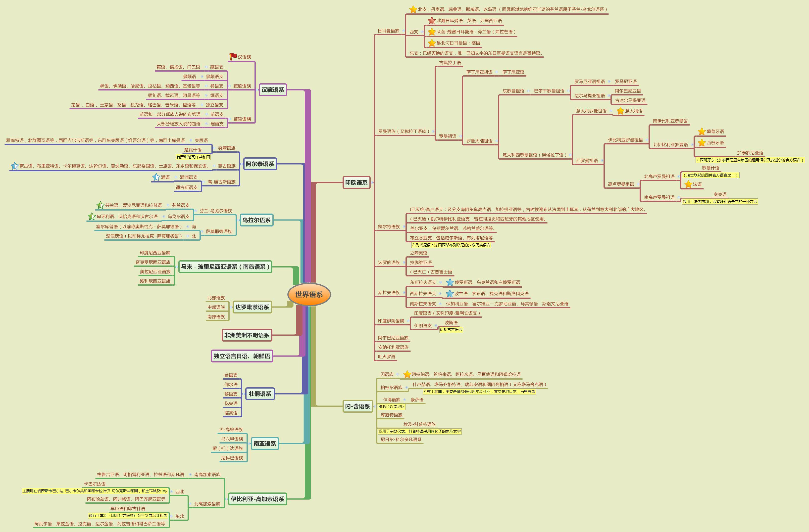Collapse the 日耳曼语族 branch
The image size is (809, 532).
click(404, 31)
